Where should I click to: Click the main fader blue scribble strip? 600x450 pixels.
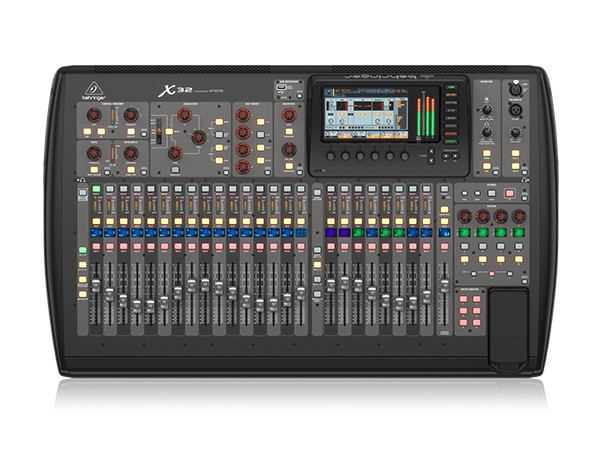pos(444,233)
